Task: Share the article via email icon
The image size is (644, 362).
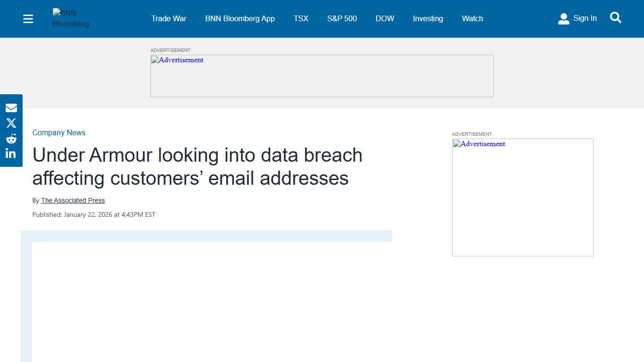Action: [x=11, y=107]
